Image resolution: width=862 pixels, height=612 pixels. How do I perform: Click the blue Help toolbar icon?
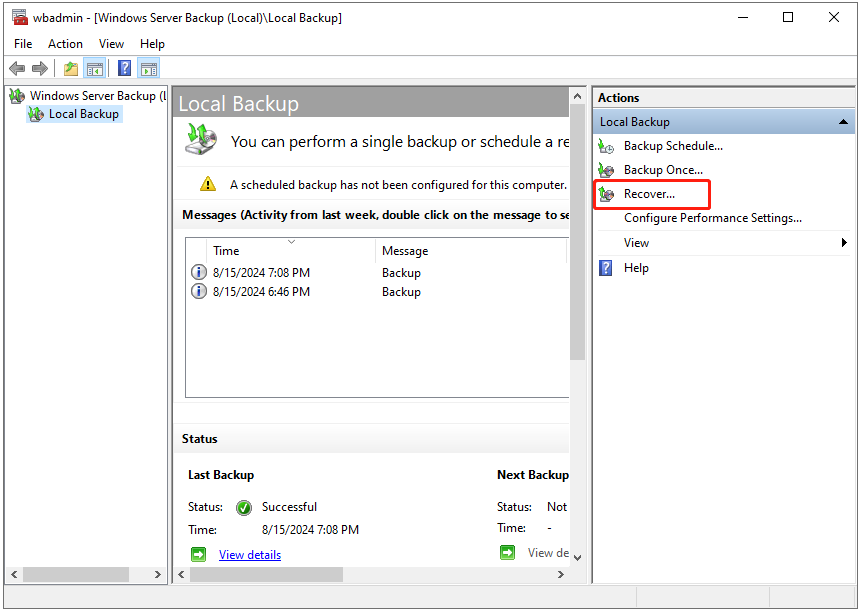[x=125, y=68]
